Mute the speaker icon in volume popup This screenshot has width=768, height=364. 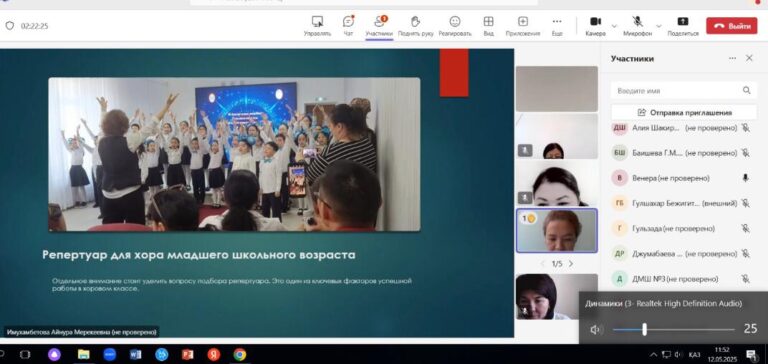tap(595, 330)
